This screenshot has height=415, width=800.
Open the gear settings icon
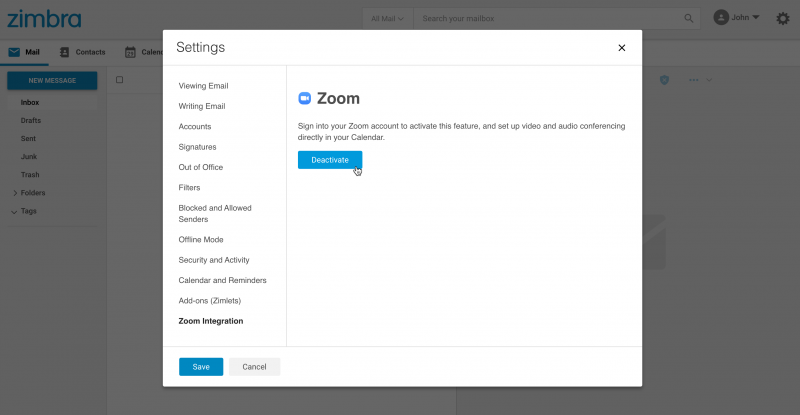pos(783,19)
